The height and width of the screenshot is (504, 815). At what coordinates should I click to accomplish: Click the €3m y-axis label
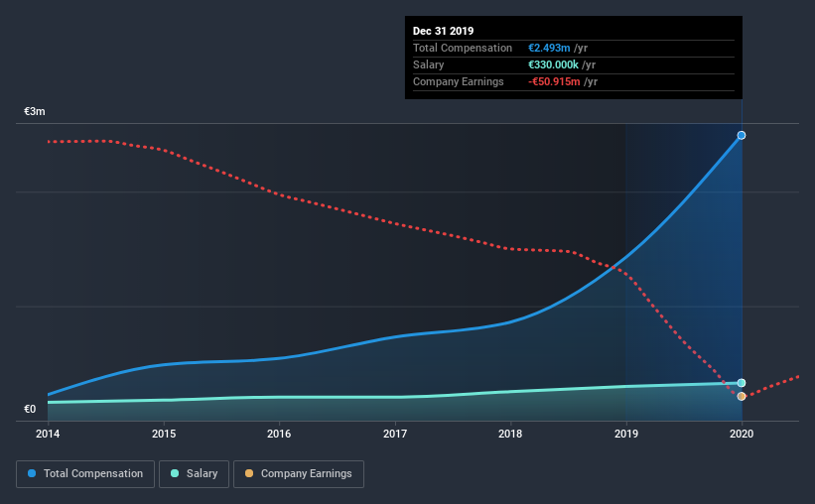coord(35,112)
